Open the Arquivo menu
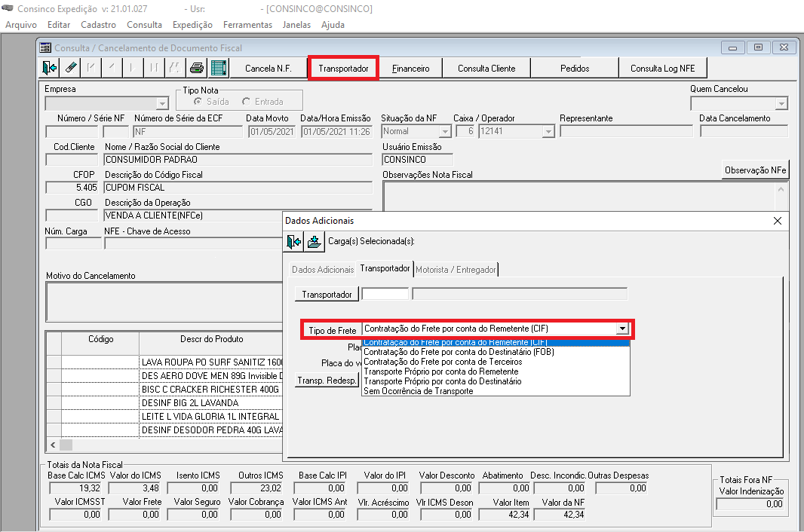 [x=21, y=25]
